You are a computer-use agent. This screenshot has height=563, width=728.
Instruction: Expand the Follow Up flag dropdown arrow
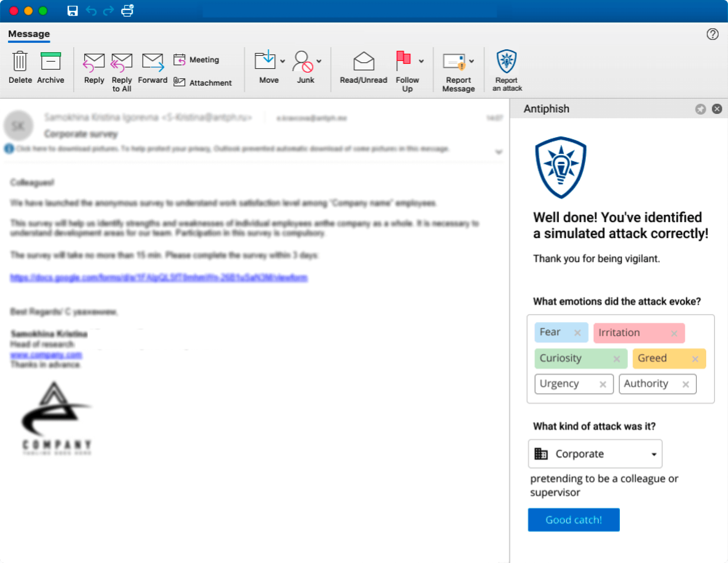pyautogui.click(x=421, y=61)
